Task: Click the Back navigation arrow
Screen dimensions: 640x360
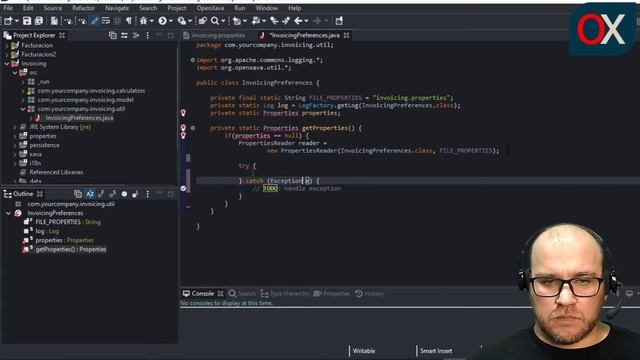Action: coord(298,21)
